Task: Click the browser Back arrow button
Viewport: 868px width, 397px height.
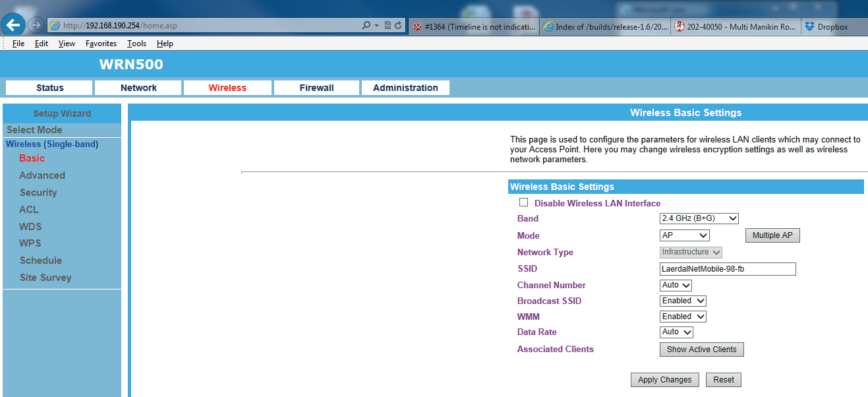Action: pyautogui.click(x=13, y=26)
